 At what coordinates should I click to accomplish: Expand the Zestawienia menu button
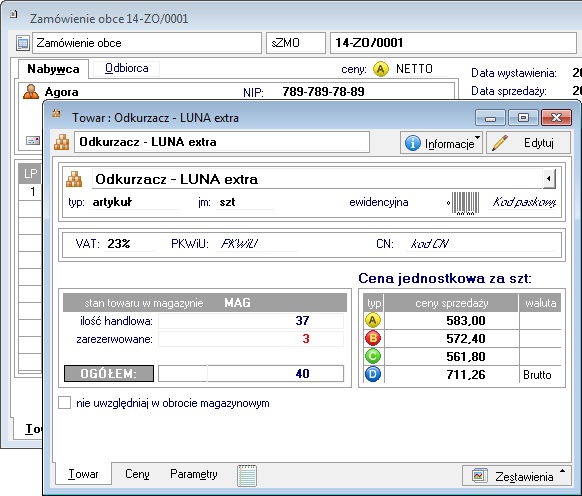(516, 476)
